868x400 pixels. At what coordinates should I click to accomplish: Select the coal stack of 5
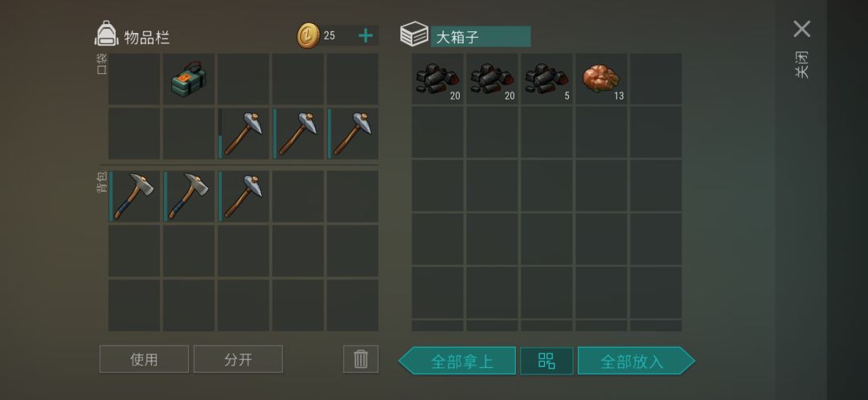547,79
